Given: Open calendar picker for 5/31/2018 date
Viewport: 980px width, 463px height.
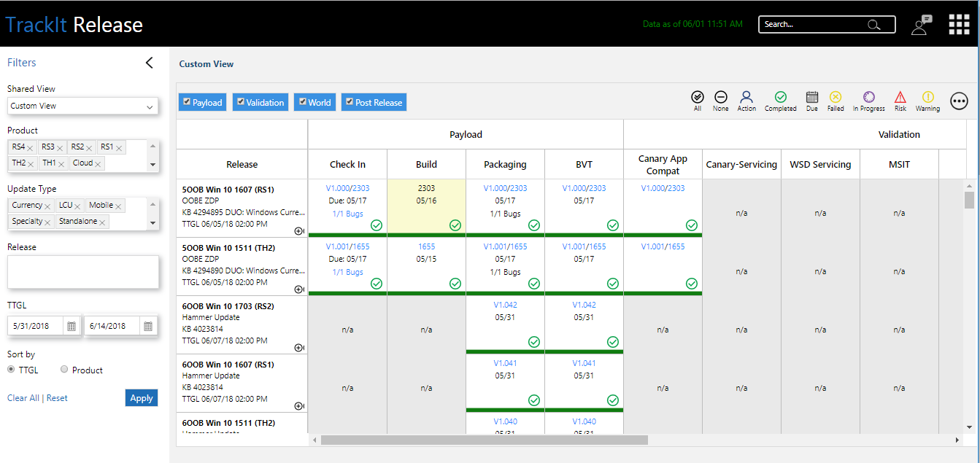Looking at the screenshot, I should tap(72, 326).
